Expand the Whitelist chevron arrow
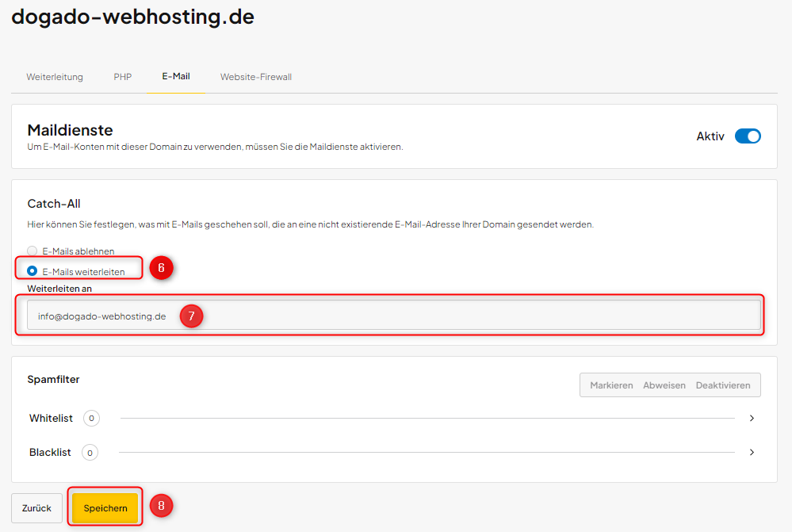Screen dimensions: 792x532 [x=752, y=419]
